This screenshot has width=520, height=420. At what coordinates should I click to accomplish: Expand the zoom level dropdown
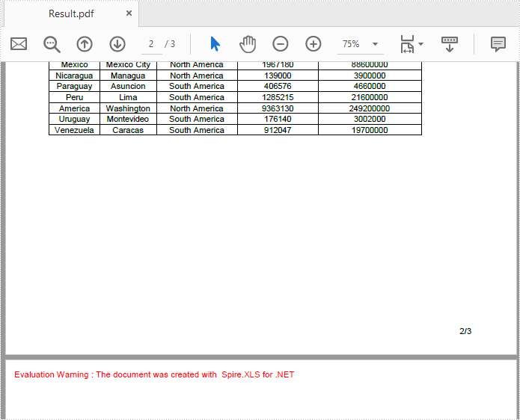pyautogui.click(x=375, y=44)
